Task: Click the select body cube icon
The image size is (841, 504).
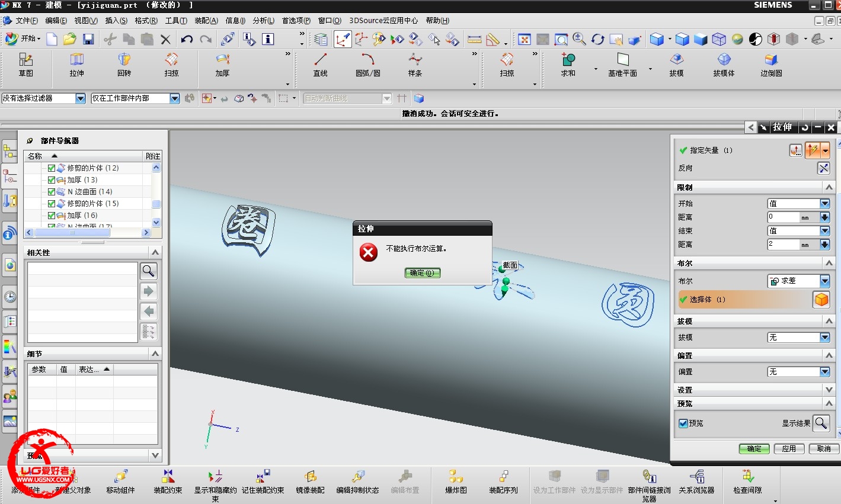Action: [x=821, y=300]
